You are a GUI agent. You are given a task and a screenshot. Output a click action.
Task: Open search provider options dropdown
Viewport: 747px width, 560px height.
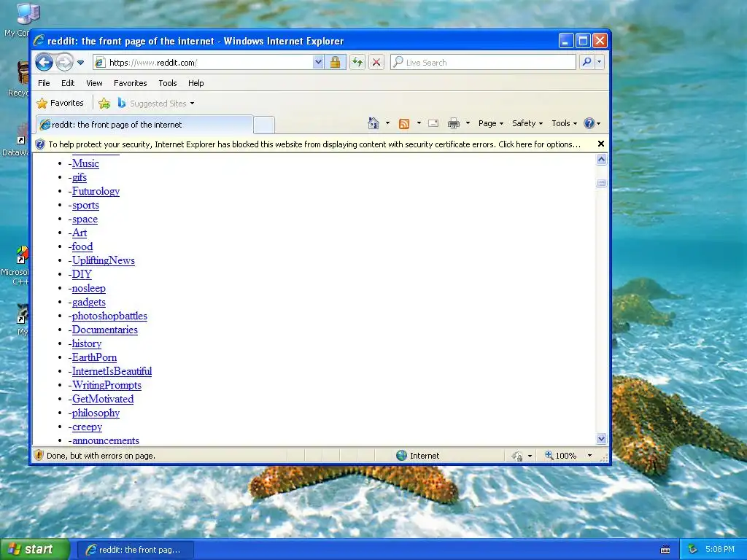coord(600,63)
